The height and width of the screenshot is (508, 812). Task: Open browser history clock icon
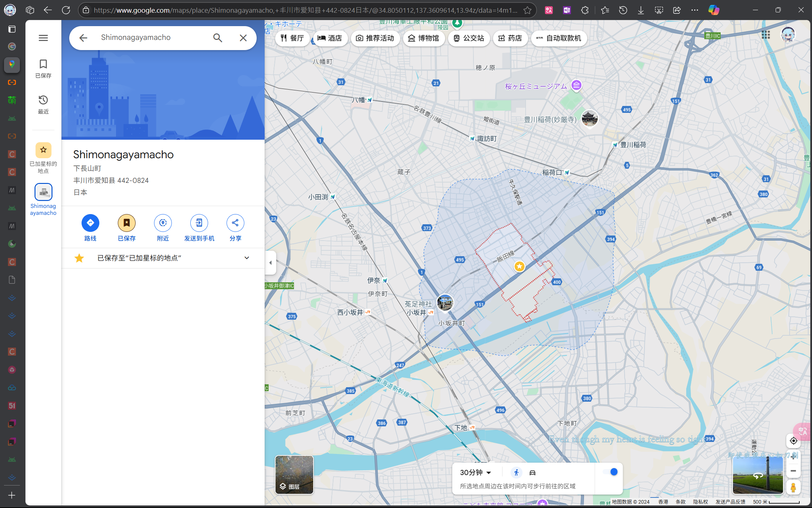pyautogui.click(x=623, y=10)
